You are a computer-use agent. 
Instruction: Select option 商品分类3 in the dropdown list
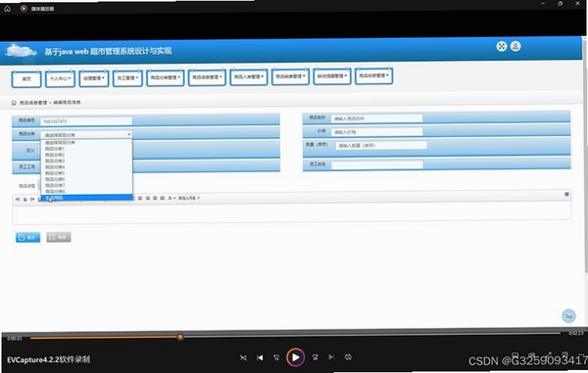[x=86, y=161]
